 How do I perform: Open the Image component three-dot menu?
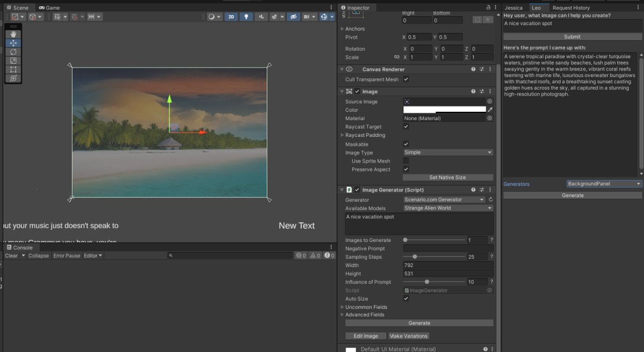(x=490, y=91)
